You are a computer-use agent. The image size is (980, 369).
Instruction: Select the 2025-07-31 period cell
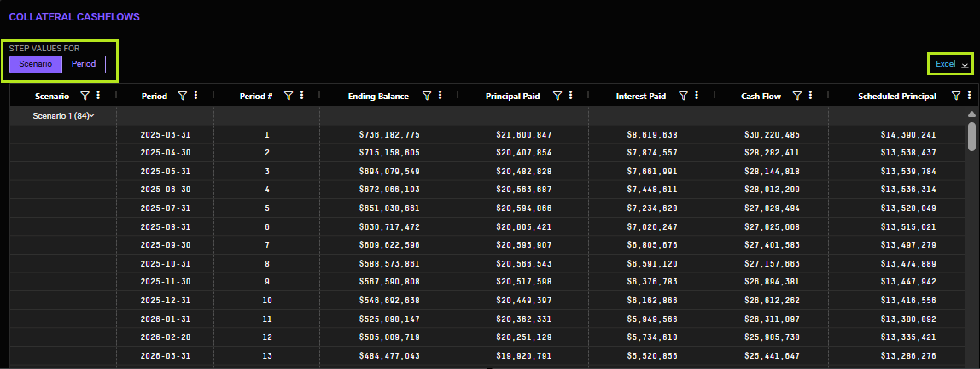point(165,208)
